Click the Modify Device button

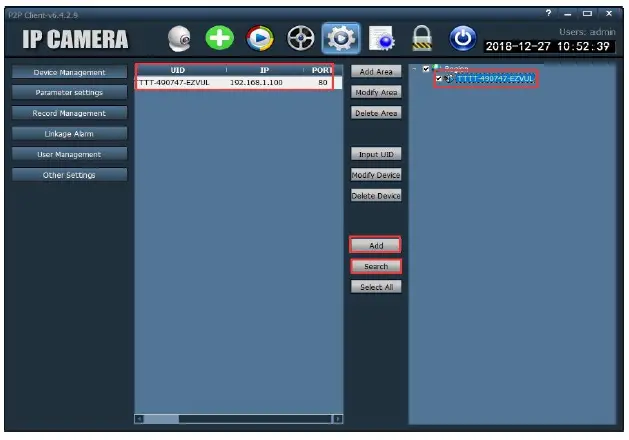pyautogui.click(x=376, y=175)
